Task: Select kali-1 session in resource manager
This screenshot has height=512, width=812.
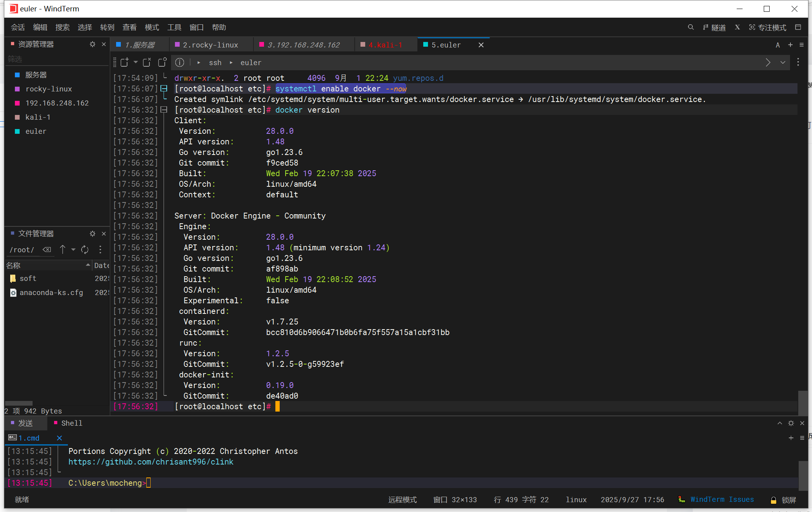Action: pos(56,117)
